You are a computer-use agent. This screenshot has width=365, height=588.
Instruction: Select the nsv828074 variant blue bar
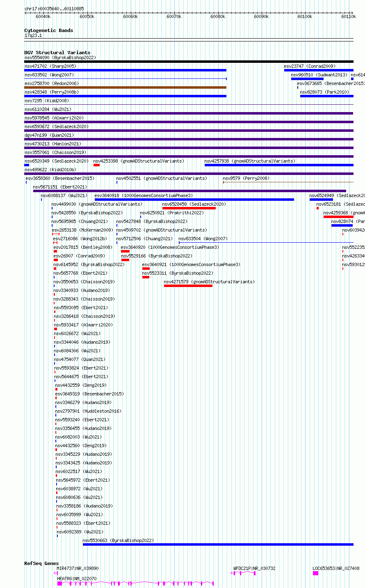coord(342,225)
